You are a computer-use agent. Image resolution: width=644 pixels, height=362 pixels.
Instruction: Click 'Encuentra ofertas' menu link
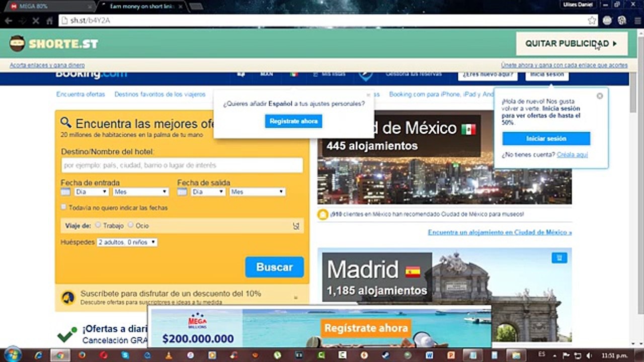(x=80, y=94)
